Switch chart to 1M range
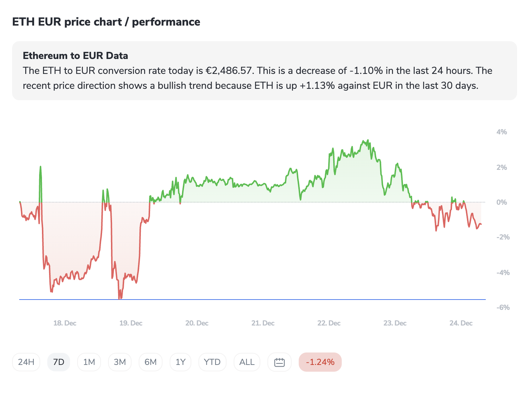 [x=89, y=362]
